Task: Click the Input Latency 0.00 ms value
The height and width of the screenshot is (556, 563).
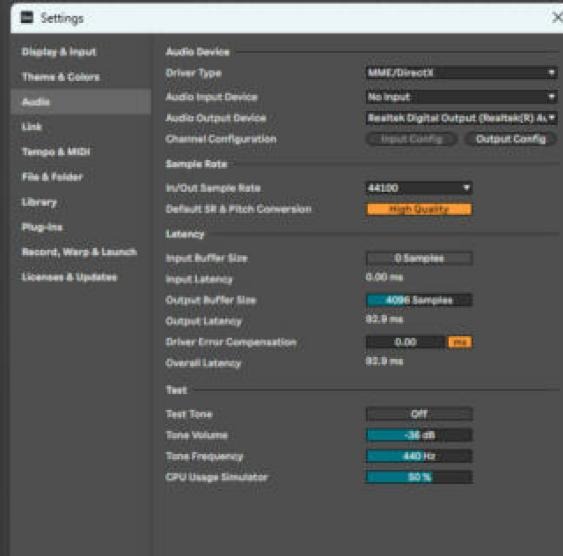Action: pyautogui.click(x=384, y=277)
